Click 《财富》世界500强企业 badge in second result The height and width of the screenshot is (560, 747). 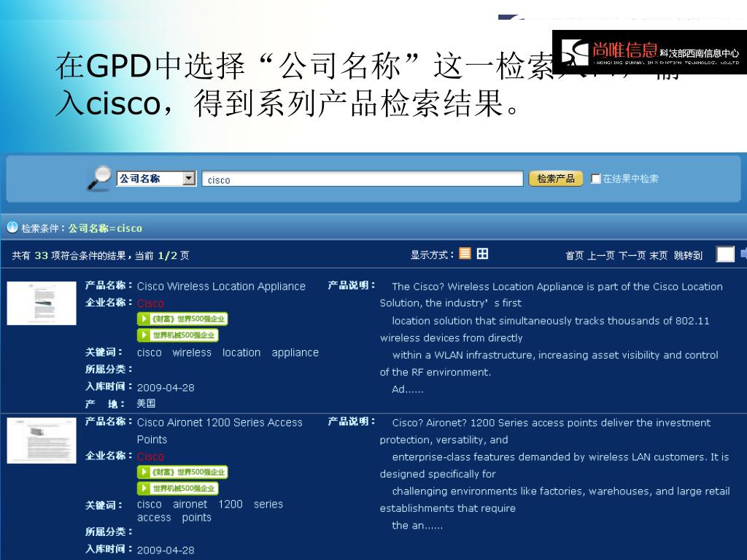pyautogui.click(x=182, y=472)
